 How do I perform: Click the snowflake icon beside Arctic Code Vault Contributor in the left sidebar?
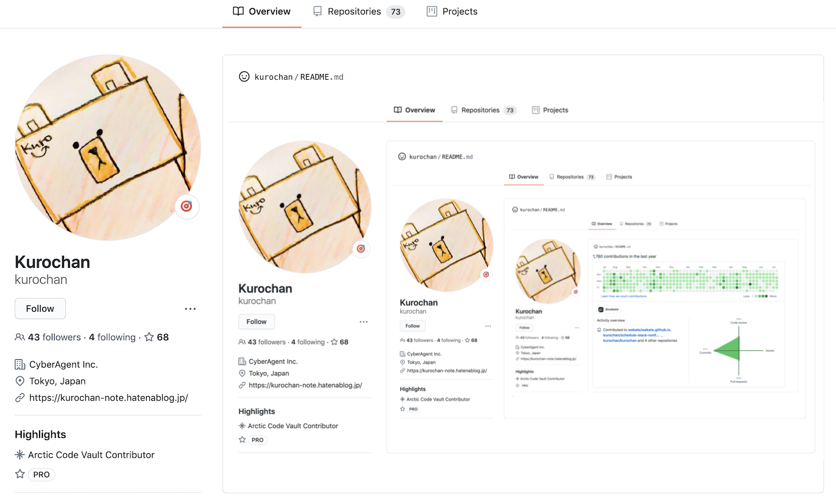20,455
